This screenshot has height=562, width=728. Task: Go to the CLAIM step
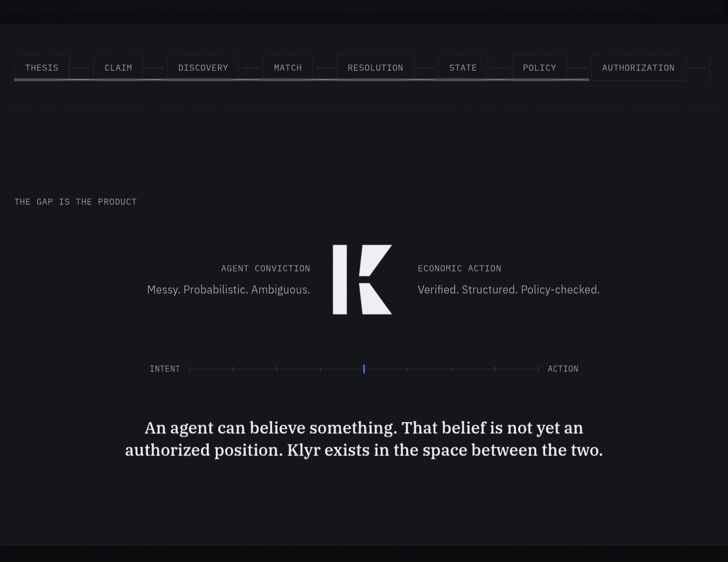click(x=118, y=67)
